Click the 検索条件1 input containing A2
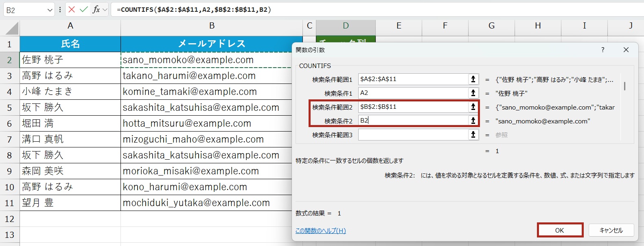The image size is (644, 246). click(x=413, y=93)
